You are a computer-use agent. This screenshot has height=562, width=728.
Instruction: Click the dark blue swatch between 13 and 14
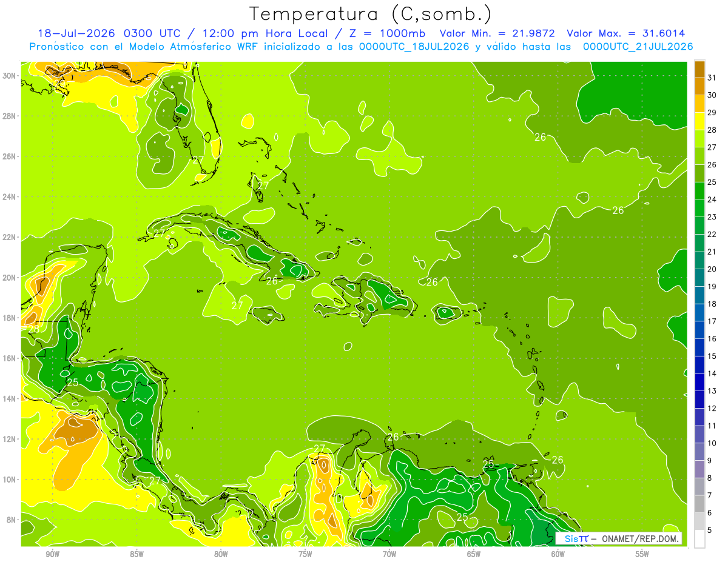[699, 382]
